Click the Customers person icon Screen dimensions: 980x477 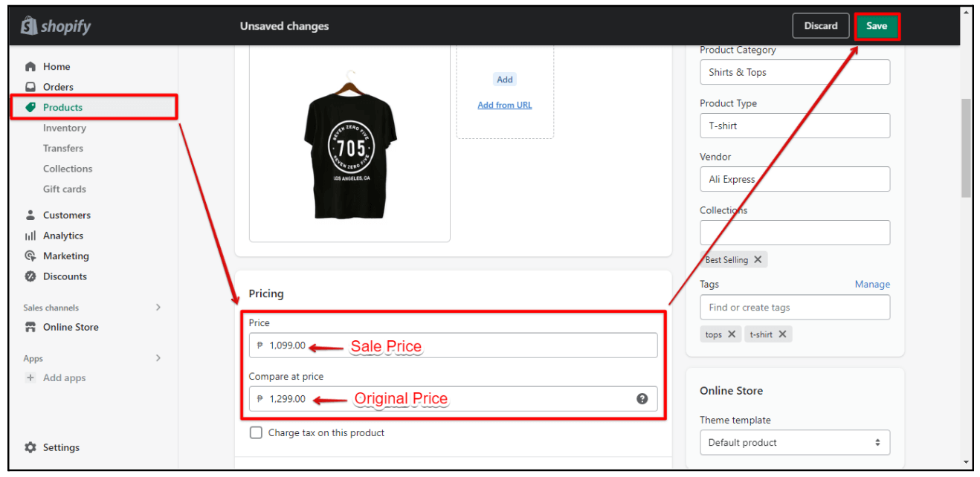tap(30, 215)
